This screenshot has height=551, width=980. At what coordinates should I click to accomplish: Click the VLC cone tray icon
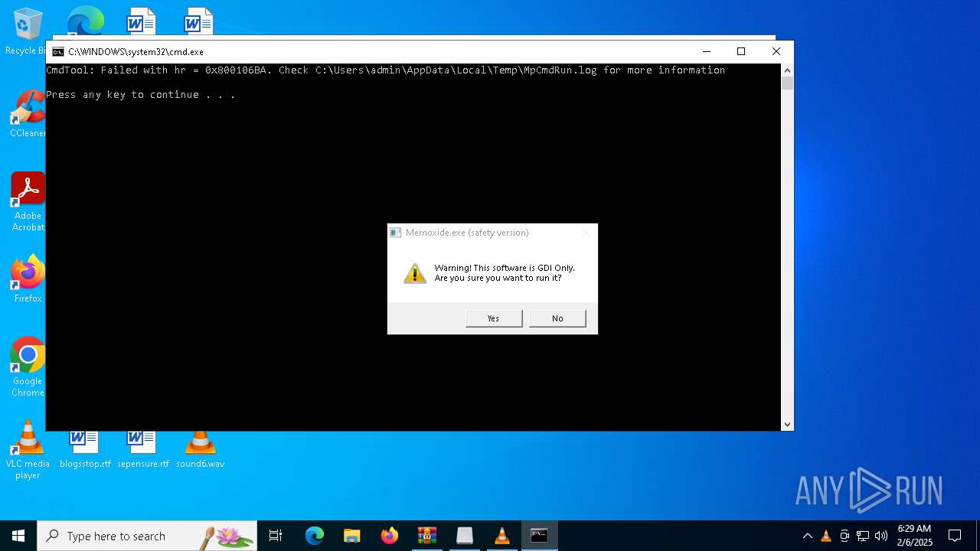(x=826, y=536)
